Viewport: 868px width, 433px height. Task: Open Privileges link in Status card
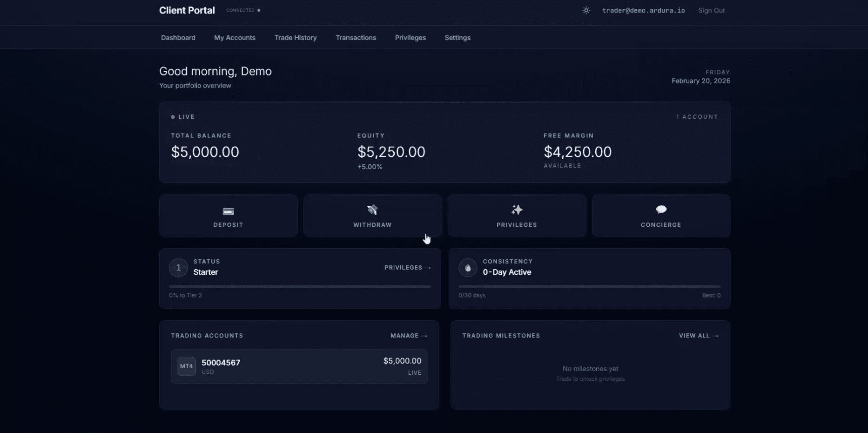408,268
